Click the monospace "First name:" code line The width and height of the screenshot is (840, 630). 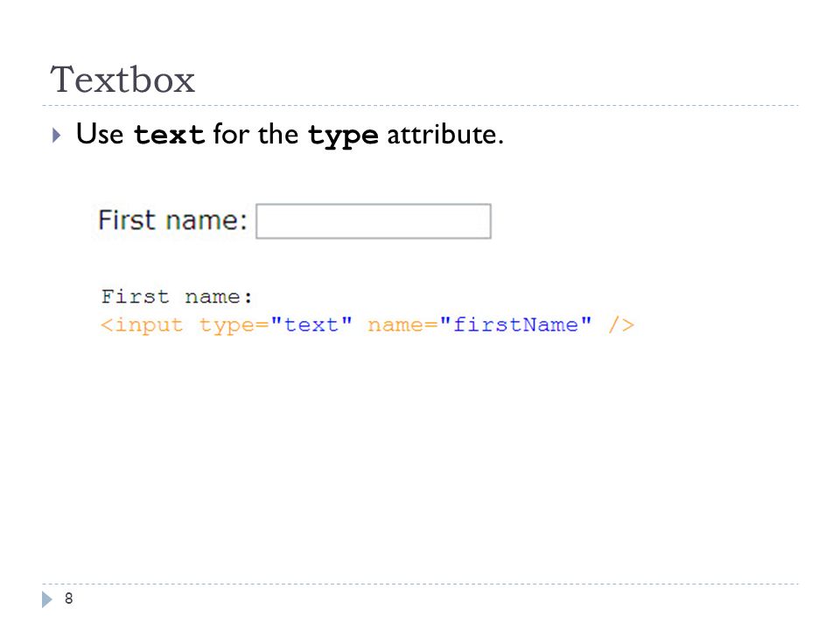pos(177,297)
